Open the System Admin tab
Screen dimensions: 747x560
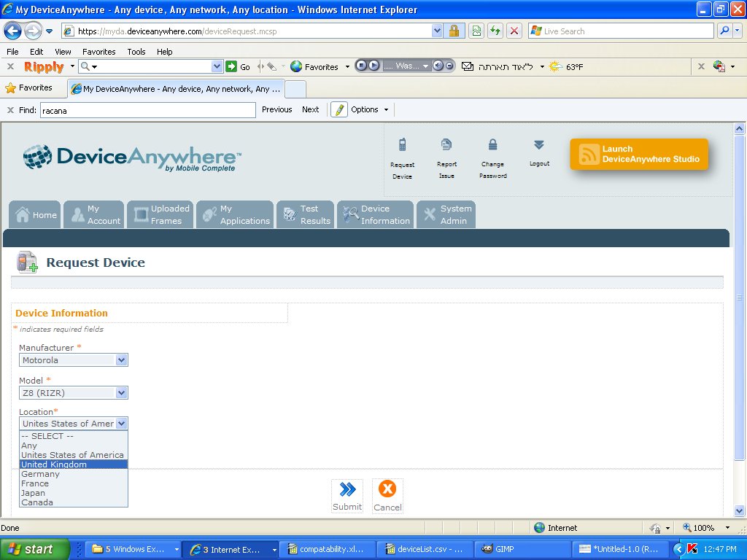(x=446, y=215)
